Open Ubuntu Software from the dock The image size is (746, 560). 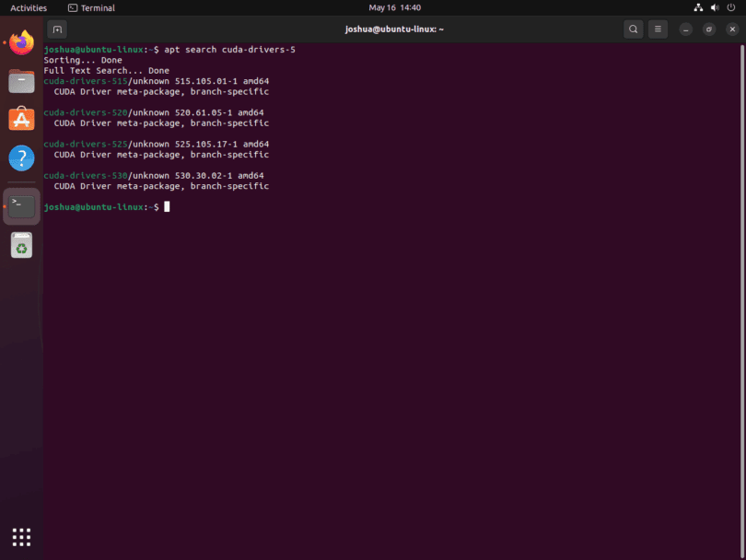[21, 118]
